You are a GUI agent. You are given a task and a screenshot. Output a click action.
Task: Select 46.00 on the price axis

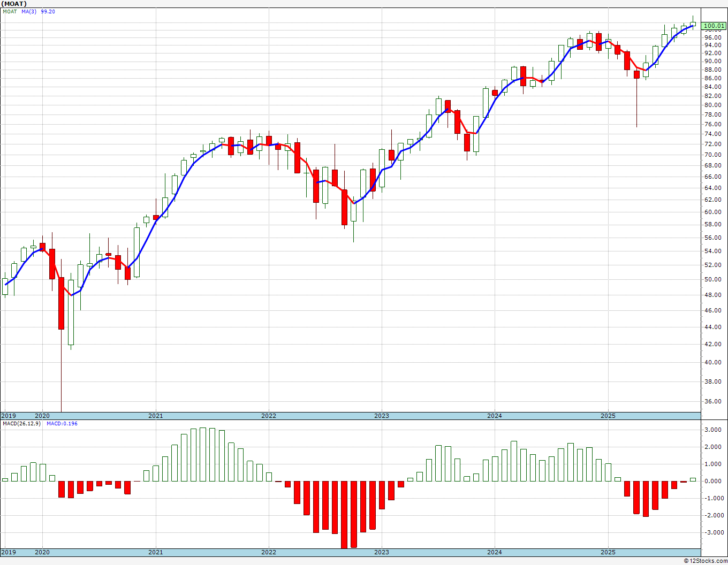[712, 311]
